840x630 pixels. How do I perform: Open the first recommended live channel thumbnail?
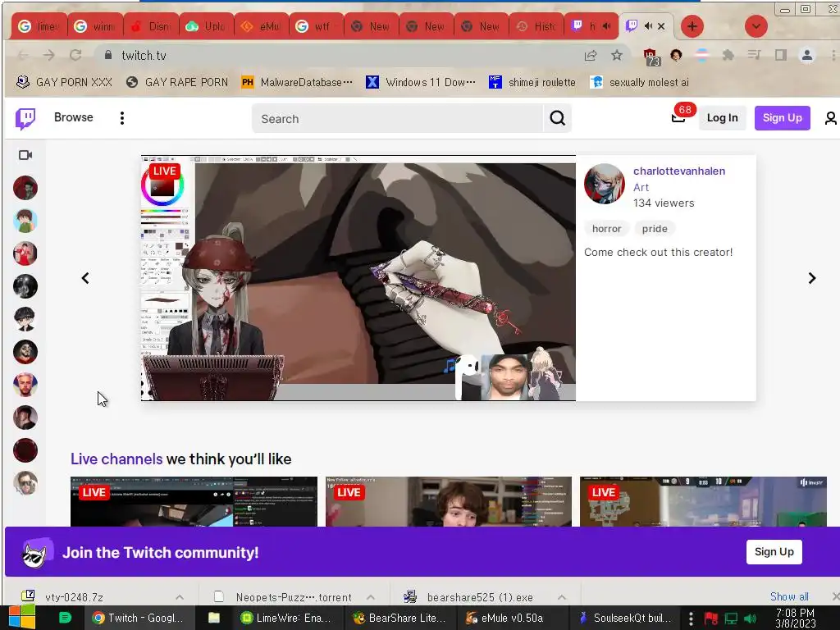click(x=194, y=501)
